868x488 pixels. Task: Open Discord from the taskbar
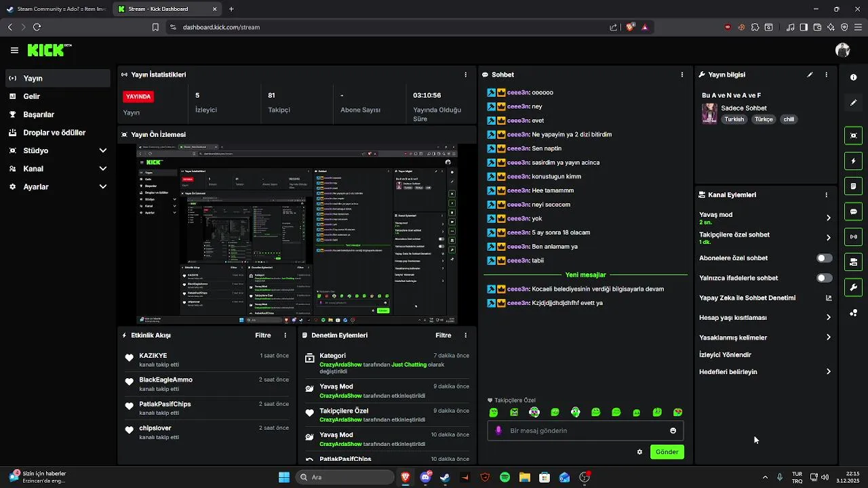[x=425, y=477]
